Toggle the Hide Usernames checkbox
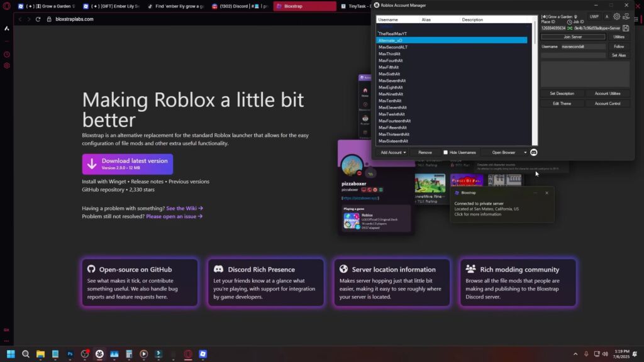644x362 pixels. point(446,152)
